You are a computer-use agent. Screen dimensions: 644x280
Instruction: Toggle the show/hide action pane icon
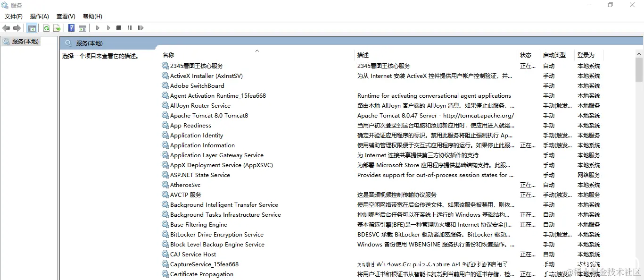coord(83,28)
